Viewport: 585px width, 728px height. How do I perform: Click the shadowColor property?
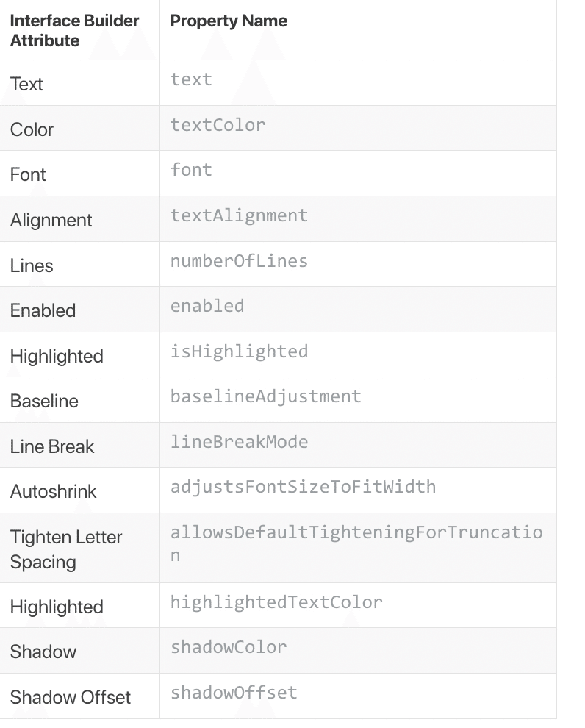229,647
